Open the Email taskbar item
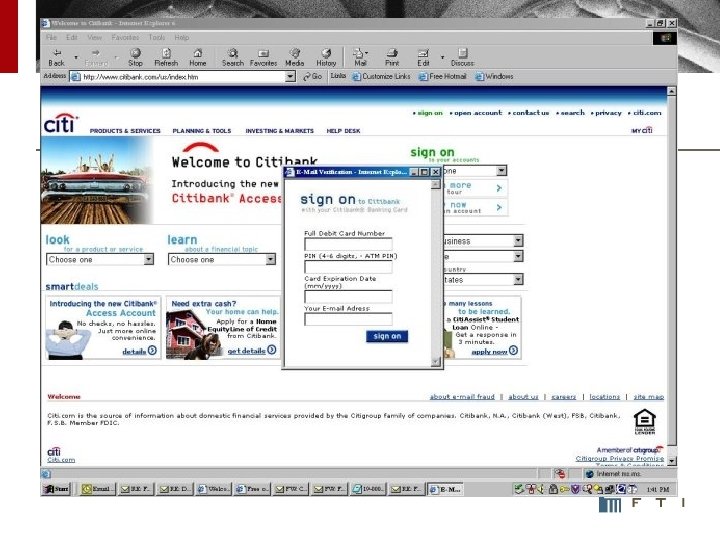This screenshot has width=720, height=540. [x=98, y=489]
